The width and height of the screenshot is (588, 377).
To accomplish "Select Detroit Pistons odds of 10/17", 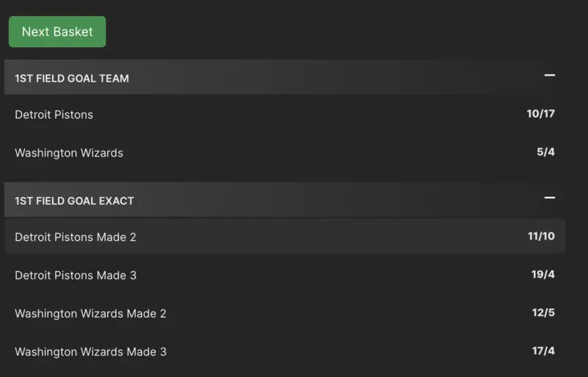I will pos(540,114).
